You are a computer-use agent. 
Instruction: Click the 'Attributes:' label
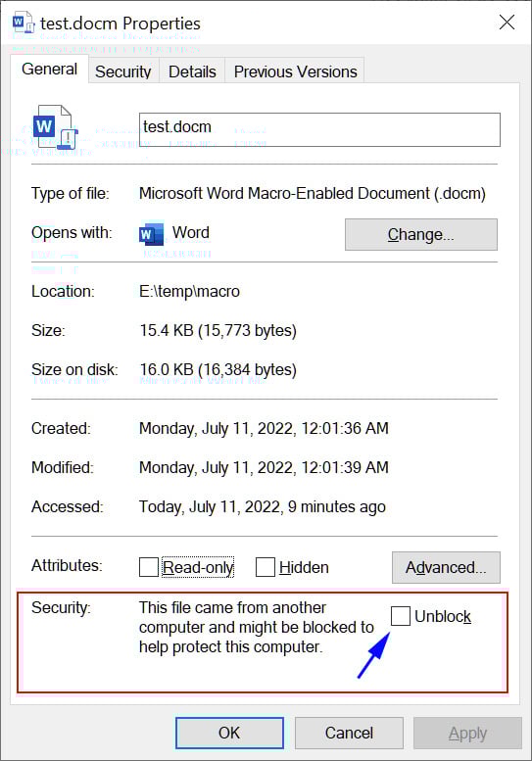click(67, 565)
